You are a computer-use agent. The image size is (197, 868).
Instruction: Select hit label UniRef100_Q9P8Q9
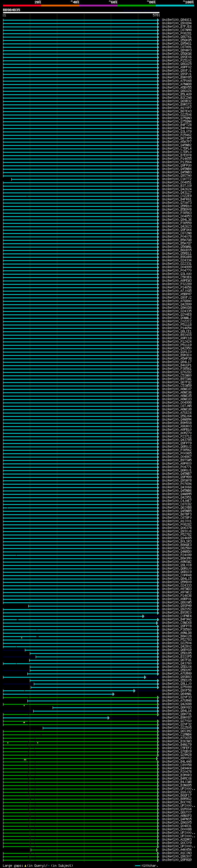pyautogui.click(x=176, y=860)
